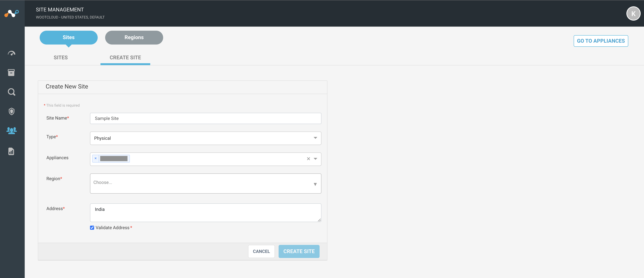Viewport: 644px width, 278px height.
Task: Switch to the SITES tab
Action: tap(60, 57)
